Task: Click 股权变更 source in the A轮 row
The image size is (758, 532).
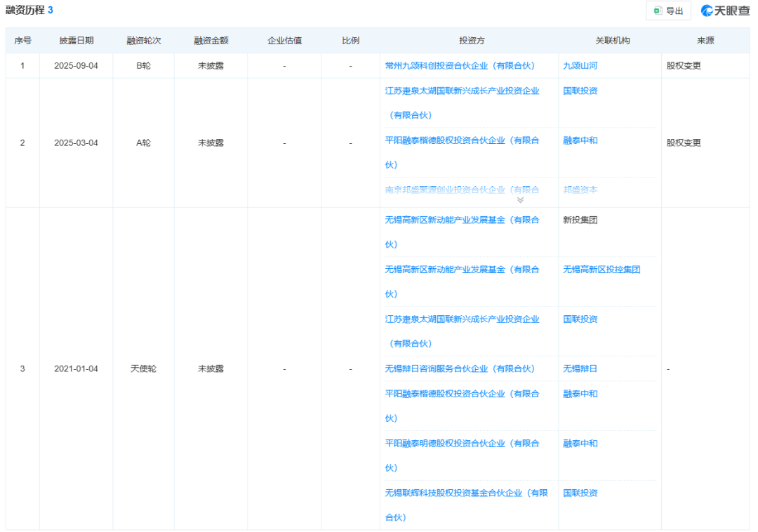Action: tap(684, 143)
